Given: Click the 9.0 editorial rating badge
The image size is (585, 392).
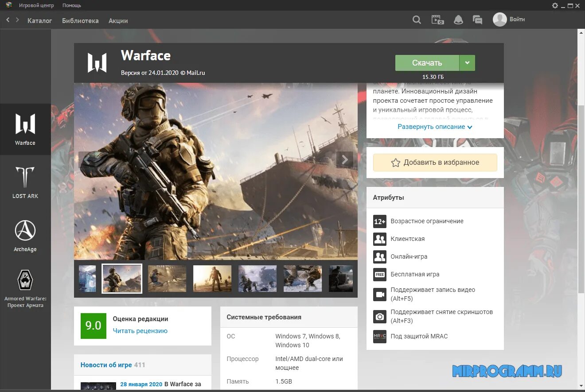Looking at the screenshot, I should 94,326.
